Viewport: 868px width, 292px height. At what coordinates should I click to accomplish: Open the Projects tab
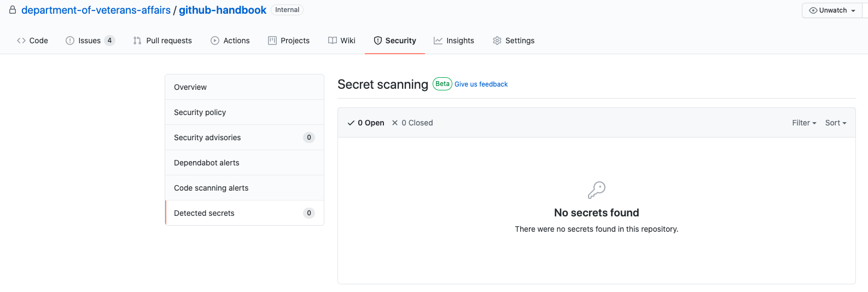(x=289, y=41)
